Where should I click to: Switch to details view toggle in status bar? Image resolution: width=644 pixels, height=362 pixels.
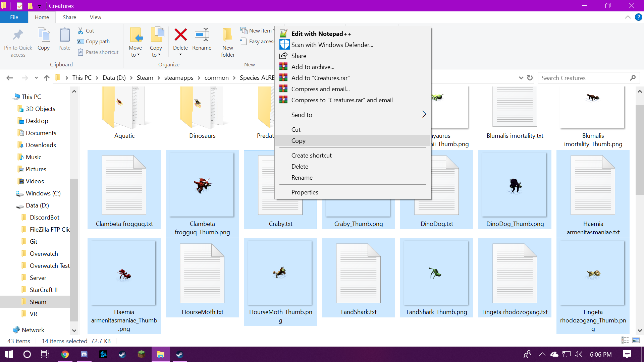625,341
